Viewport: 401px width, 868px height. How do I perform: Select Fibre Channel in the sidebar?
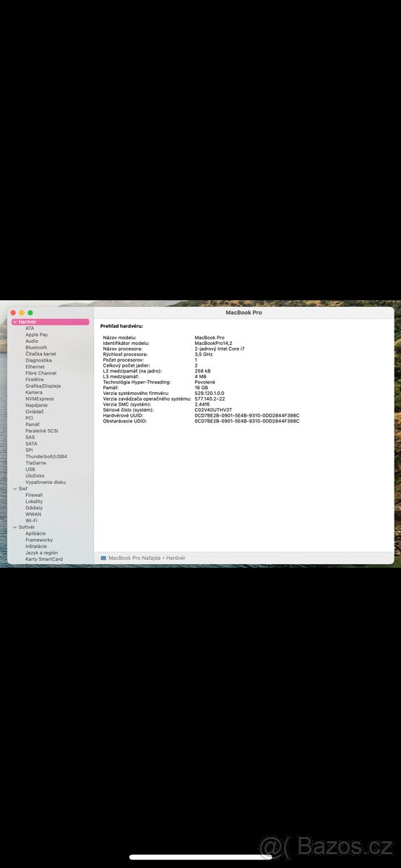click(x=40, y=373)
